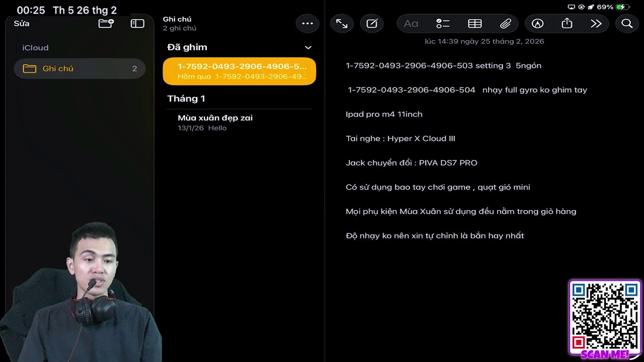Show more toolbar items via double chevron
The width and height of the screenshot is (644, 362).
[596, 24]
